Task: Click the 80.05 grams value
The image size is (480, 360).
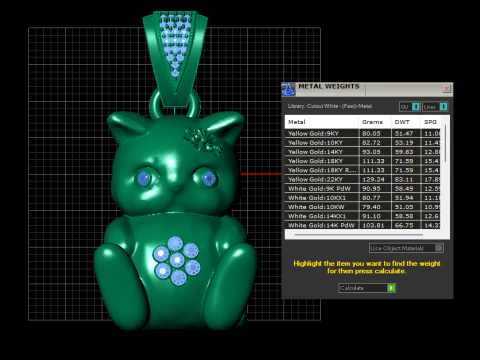Action: (x=371, y=133)
